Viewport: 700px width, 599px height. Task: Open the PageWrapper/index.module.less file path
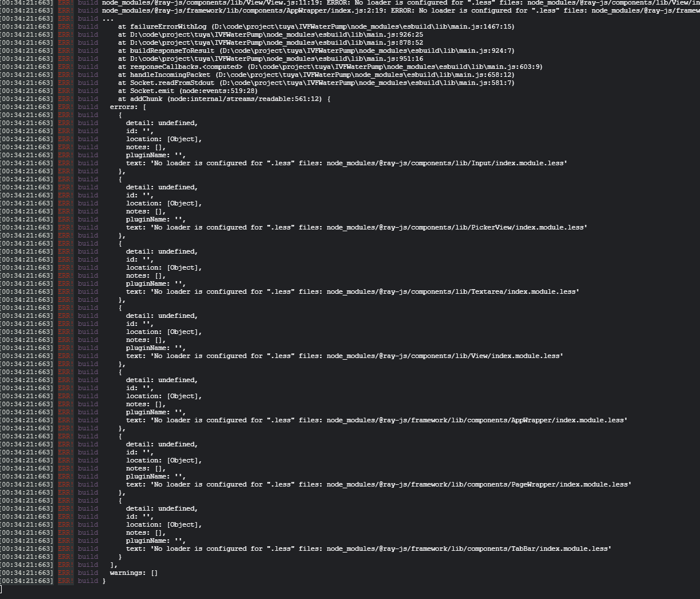coord(479,484)
